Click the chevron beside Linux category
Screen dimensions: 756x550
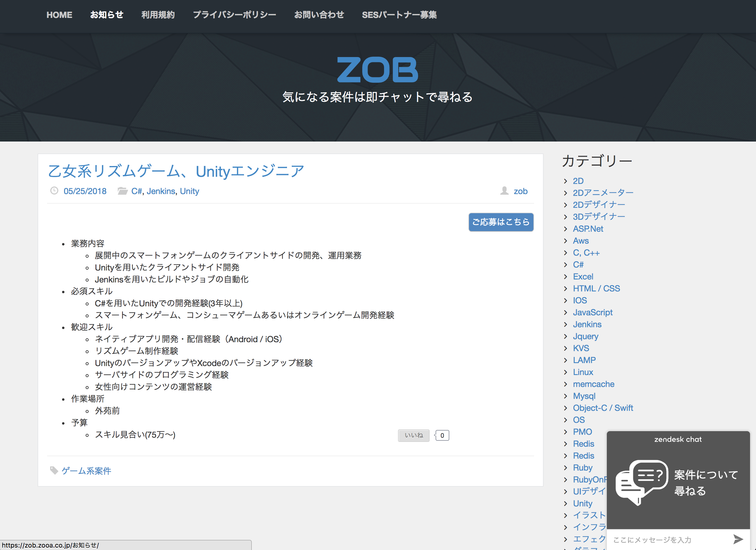tap(565, 372)
